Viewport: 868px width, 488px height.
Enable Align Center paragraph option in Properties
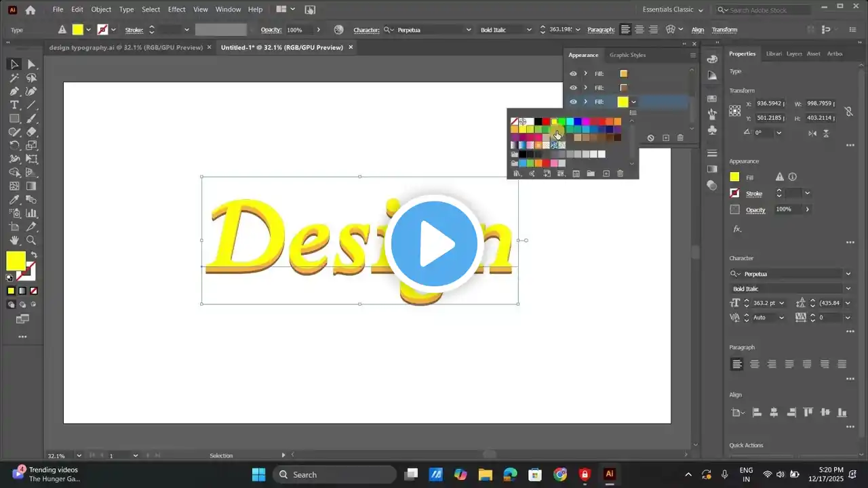click(755, 364)
